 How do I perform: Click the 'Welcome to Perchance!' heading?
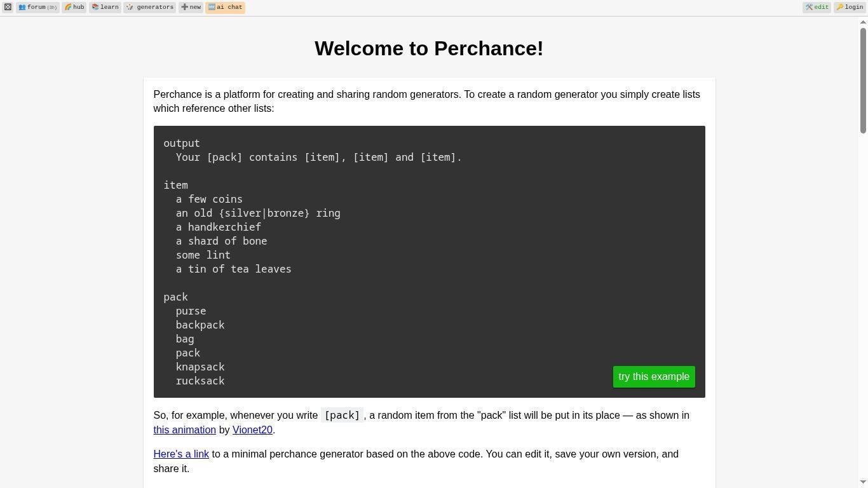(x=429, y=48)
